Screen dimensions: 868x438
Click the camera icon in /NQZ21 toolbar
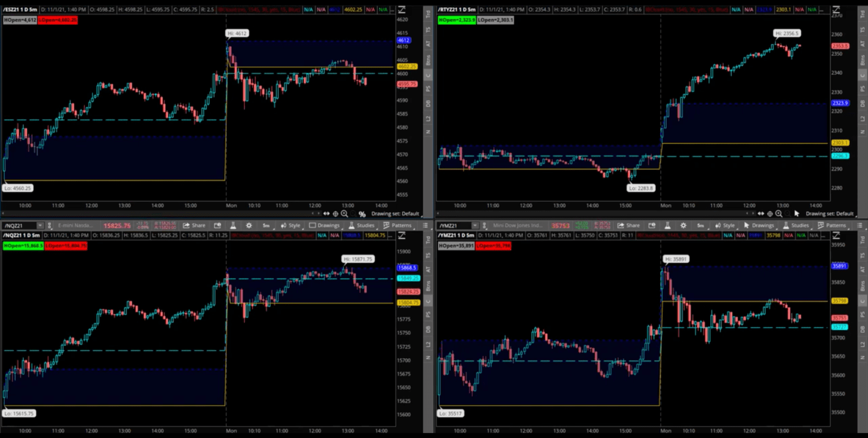(x=218, y=225)
